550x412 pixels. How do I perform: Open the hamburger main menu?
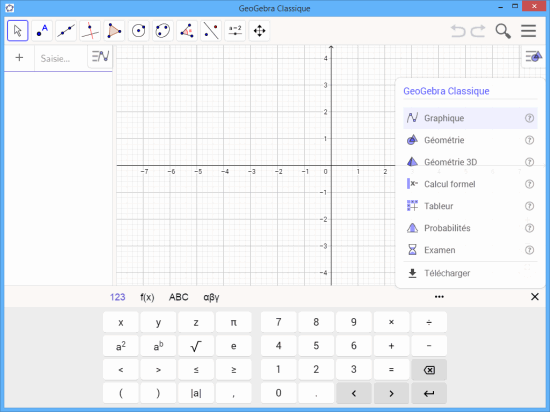(528, 31)
